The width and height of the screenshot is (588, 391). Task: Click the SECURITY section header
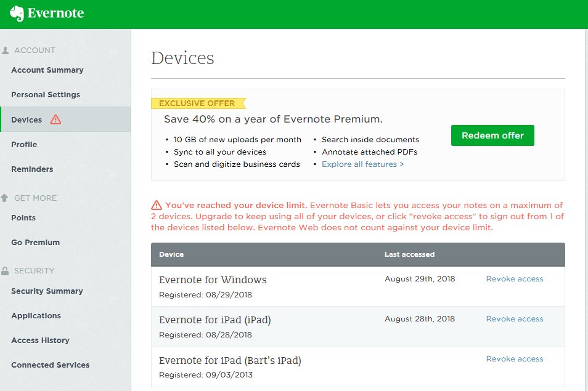pyautogui.click(x=34, y=271)
